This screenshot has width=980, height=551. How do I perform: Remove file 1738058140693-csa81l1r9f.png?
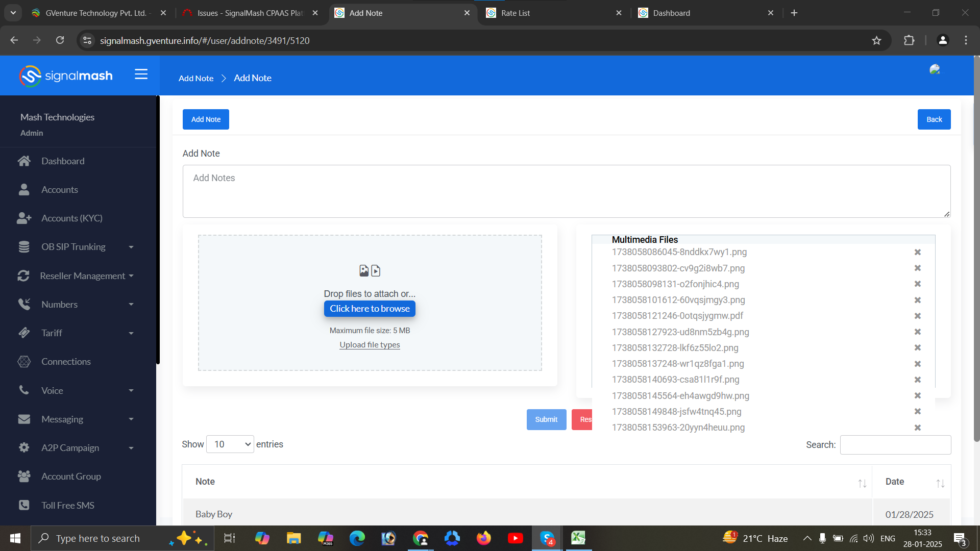pyautogui.click(x=917, y=380)
